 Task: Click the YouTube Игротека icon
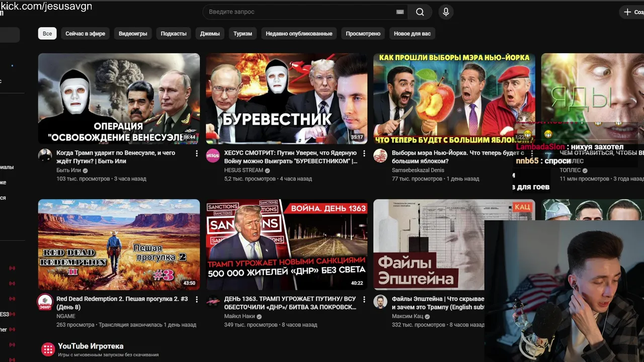tap(48, 349)
